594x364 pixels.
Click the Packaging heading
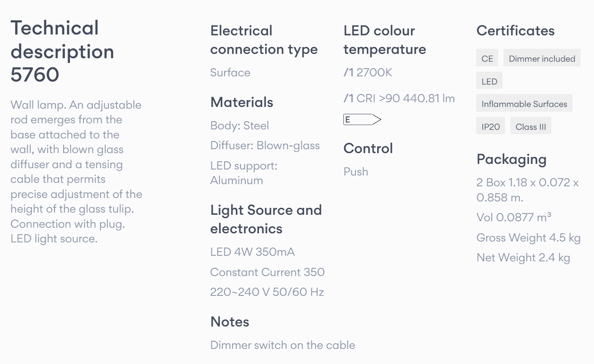[511, 160]
